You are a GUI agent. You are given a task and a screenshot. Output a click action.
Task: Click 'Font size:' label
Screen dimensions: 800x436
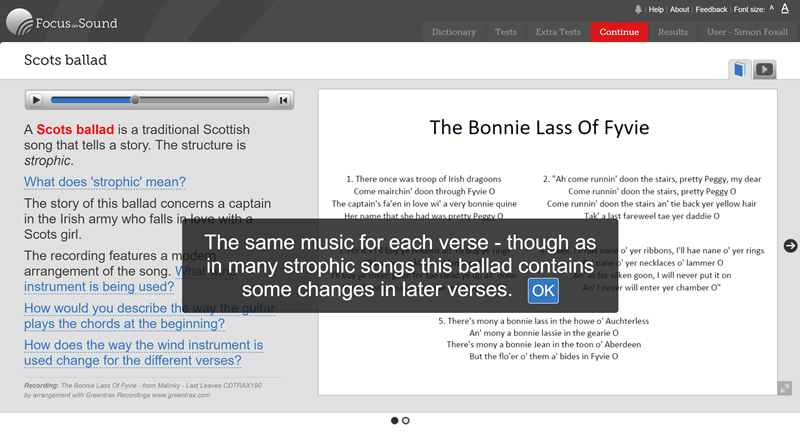coord(749,9)
